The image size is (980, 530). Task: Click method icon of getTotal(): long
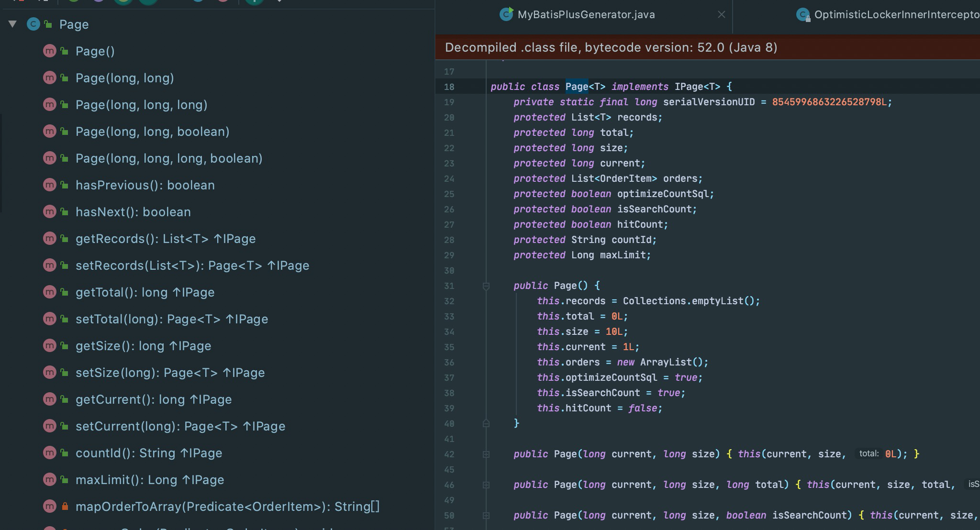click(x=50, y=292)
